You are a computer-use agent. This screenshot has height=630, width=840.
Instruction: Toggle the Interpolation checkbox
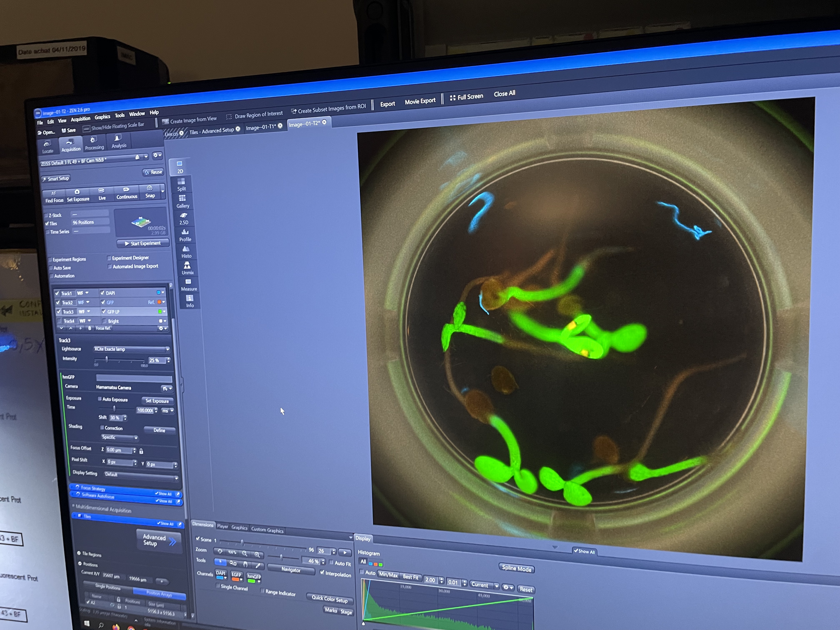click(x=322, y=572)
